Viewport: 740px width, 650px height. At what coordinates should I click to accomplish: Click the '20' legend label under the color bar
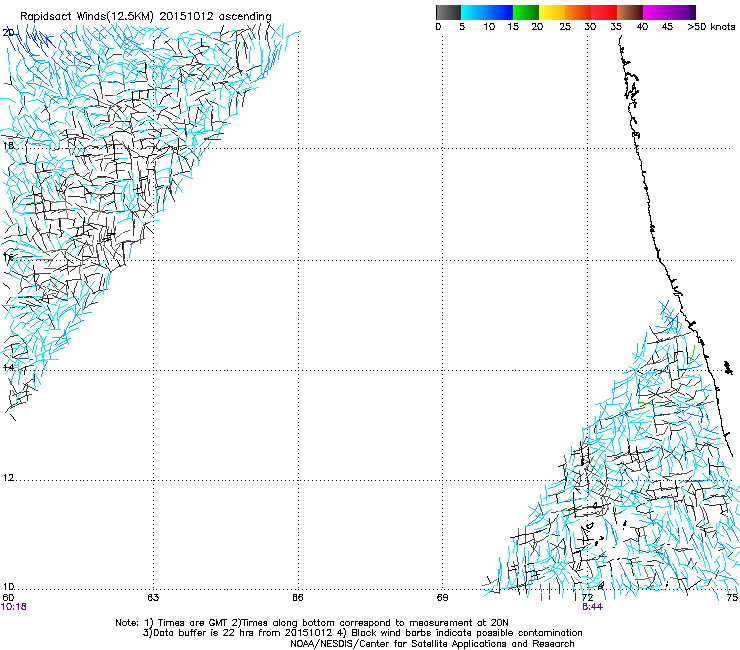tap(537, 26)
